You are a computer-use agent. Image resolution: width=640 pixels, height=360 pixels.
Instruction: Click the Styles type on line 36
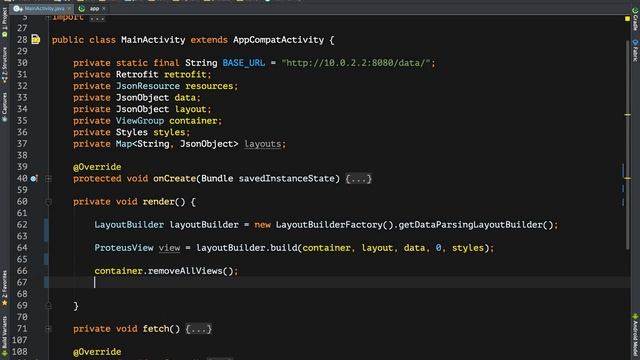click(132, 132)
